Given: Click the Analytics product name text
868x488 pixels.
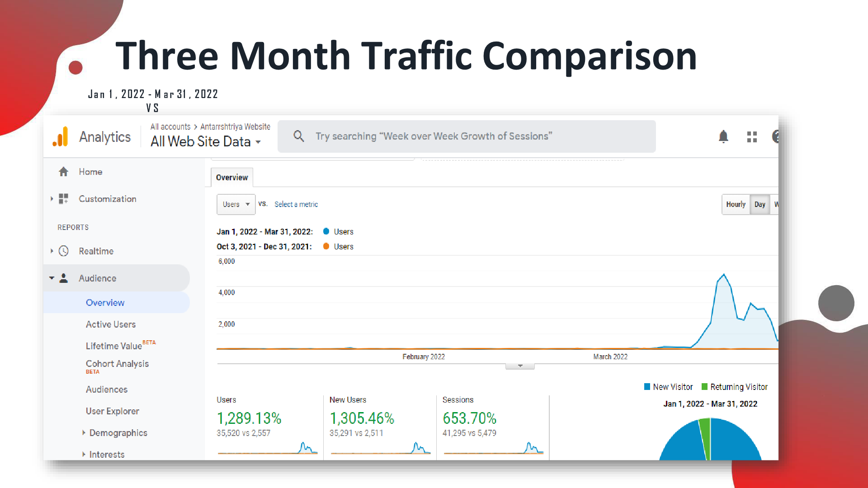Looking at the screenshot, I should [105, 137].
